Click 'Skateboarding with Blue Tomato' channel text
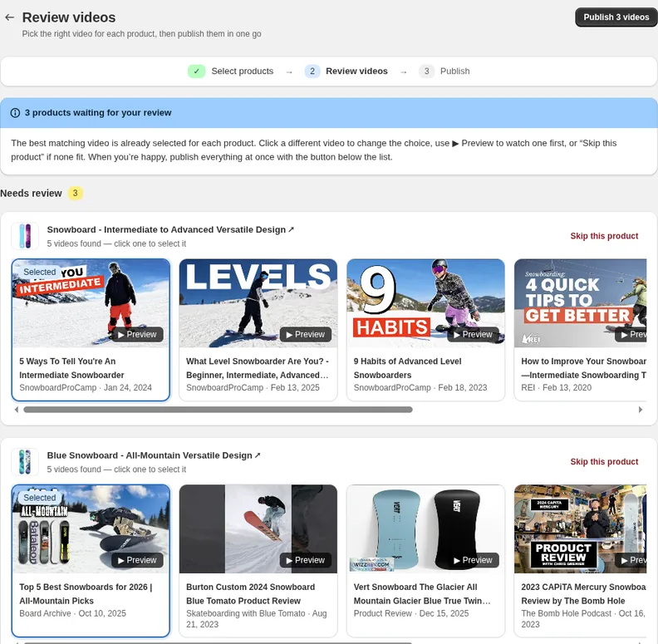658x644 pixels. pos(245,614)
